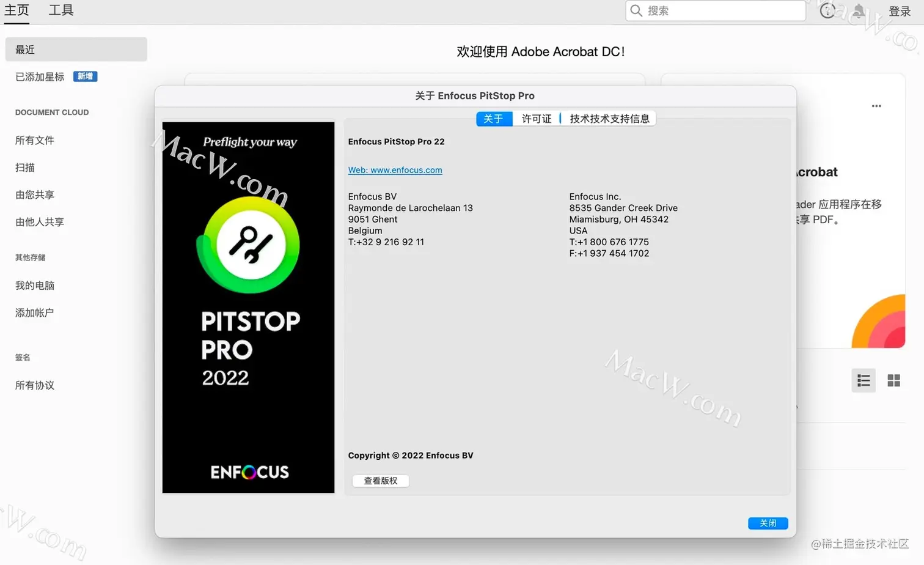Switch to list view icon
Image resolution: width=924 pixels, height=565 pixels.
864,380
